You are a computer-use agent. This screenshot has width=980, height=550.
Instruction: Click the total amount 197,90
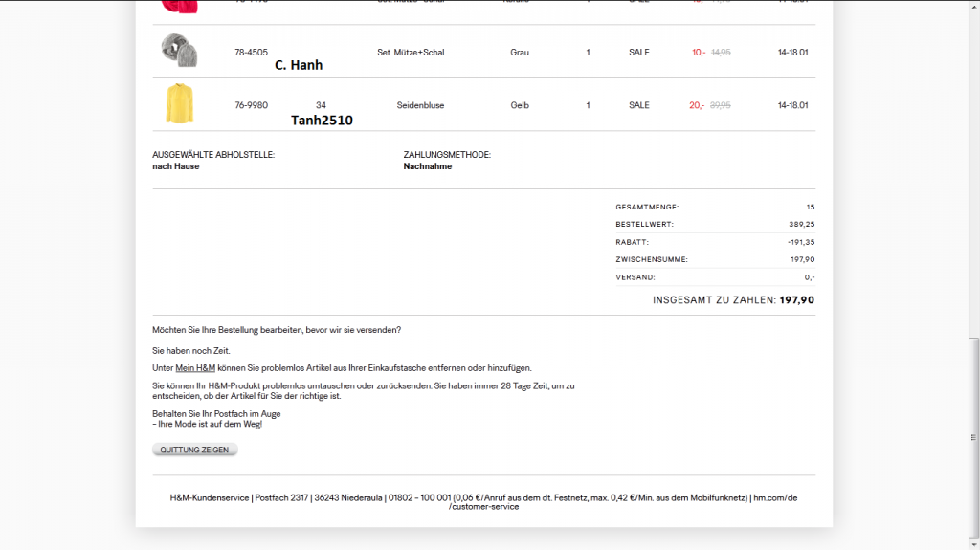[797, 300]
